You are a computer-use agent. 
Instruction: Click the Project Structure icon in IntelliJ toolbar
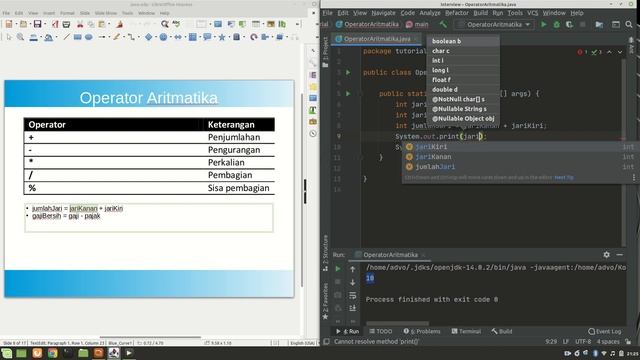click(x=599, y=24)
